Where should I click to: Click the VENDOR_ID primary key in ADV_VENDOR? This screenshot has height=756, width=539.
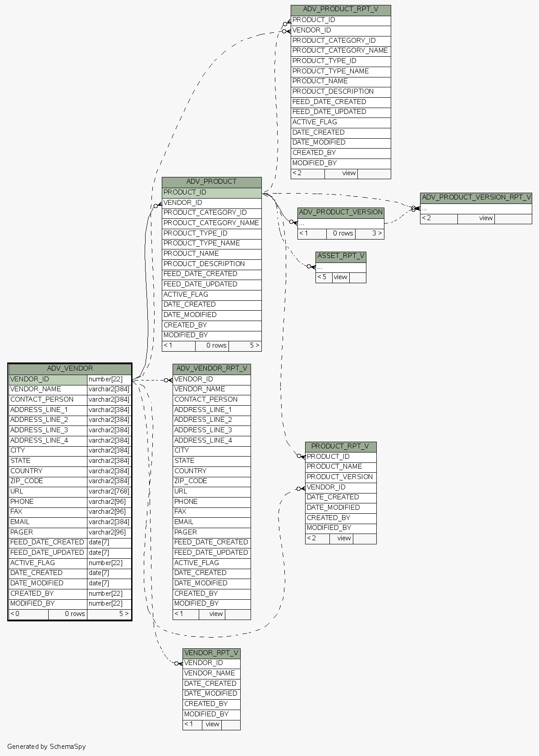[48, 379]
